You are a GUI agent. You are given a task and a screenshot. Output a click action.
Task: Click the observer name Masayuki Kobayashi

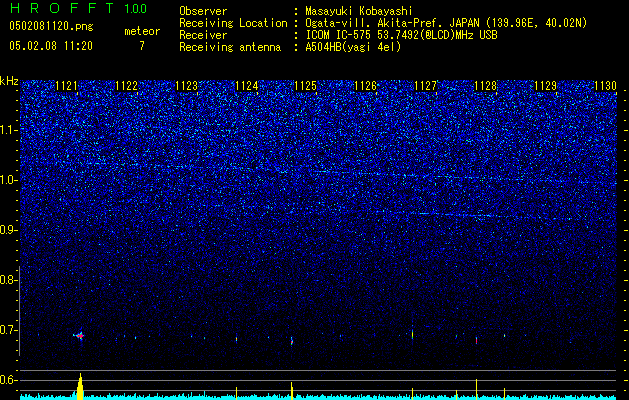[359, 11]
